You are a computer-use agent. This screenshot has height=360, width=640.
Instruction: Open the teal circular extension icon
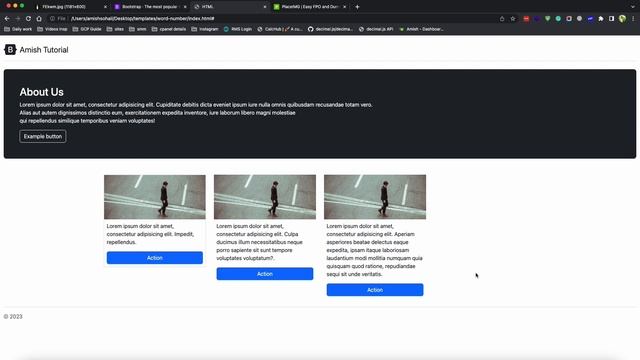[x=558, y=18]
